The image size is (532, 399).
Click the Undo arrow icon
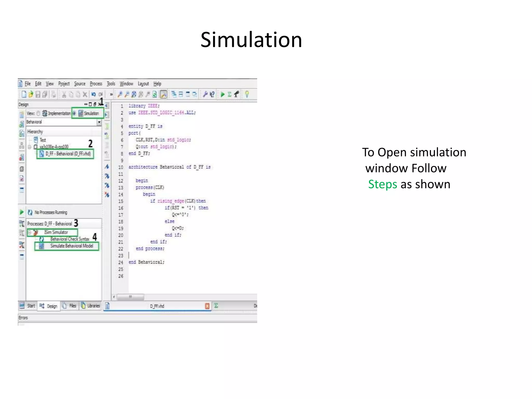tap(94, 94)
